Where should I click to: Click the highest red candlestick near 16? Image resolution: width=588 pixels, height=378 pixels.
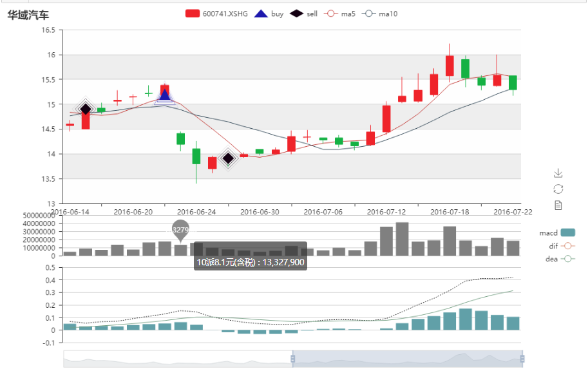pyautogui.click(x=450, y=66)
